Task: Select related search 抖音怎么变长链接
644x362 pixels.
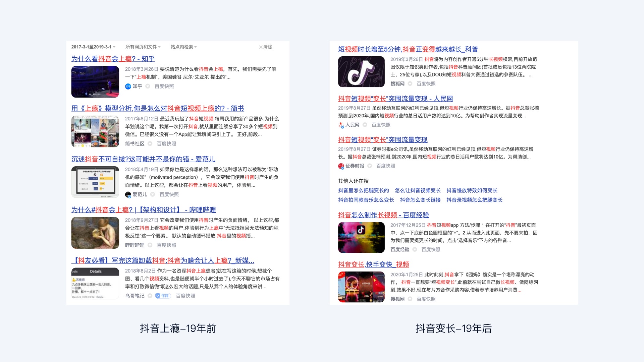Action: point(420,200)
